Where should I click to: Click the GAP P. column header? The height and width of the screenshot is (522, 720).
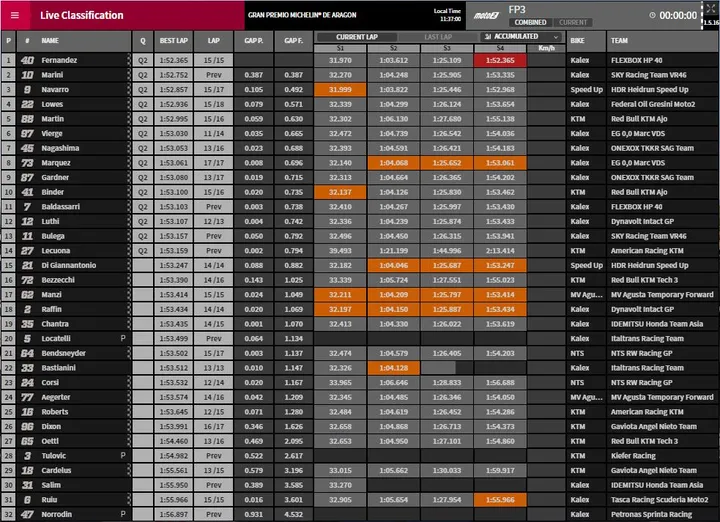click(x=253, y=40)
